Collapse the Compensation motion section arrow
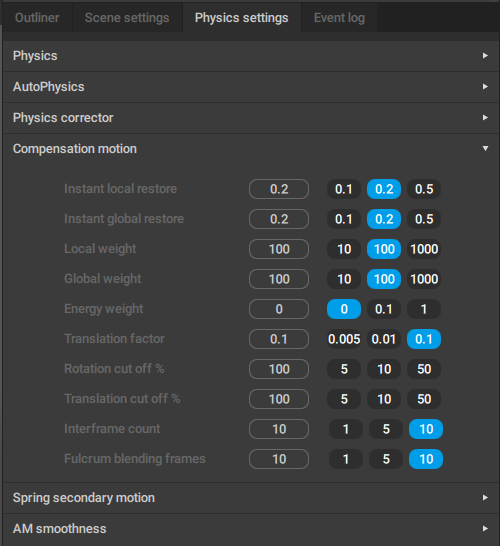 (x=485, y=149)
